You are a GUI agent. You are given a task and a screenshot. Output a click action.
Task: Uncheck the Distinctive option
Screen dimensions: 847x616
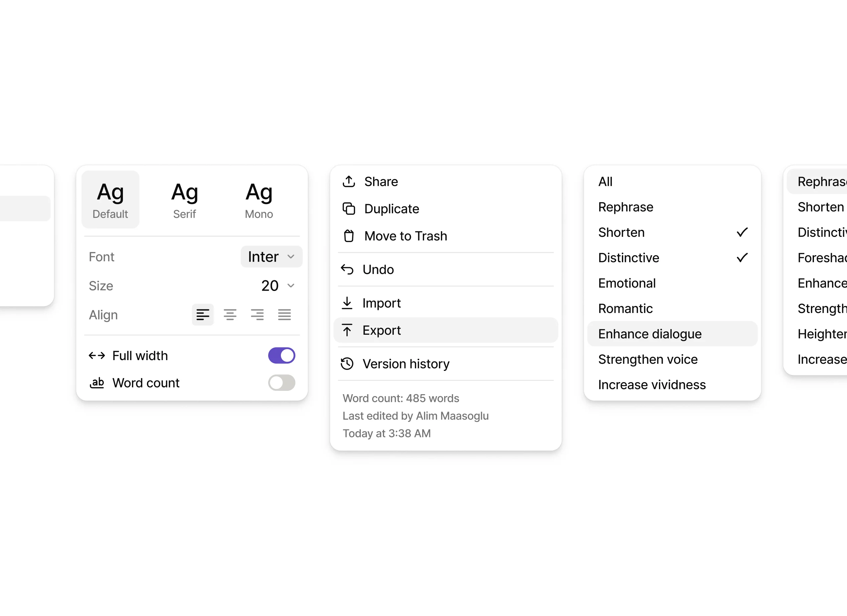pos(672,258)
